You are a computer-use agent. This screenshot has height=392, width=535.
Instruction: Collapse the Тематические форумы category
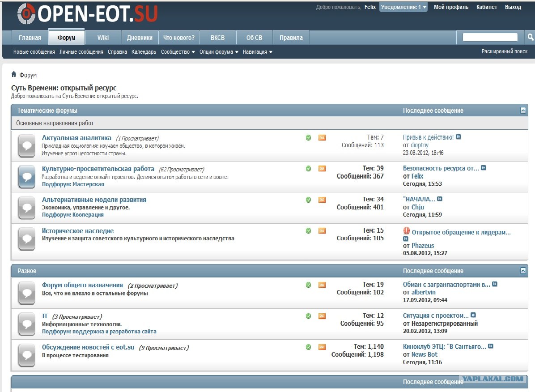click(523, 110)
